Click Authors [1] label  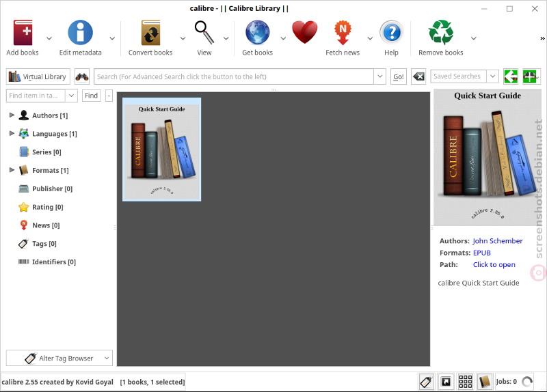(50, 115)
